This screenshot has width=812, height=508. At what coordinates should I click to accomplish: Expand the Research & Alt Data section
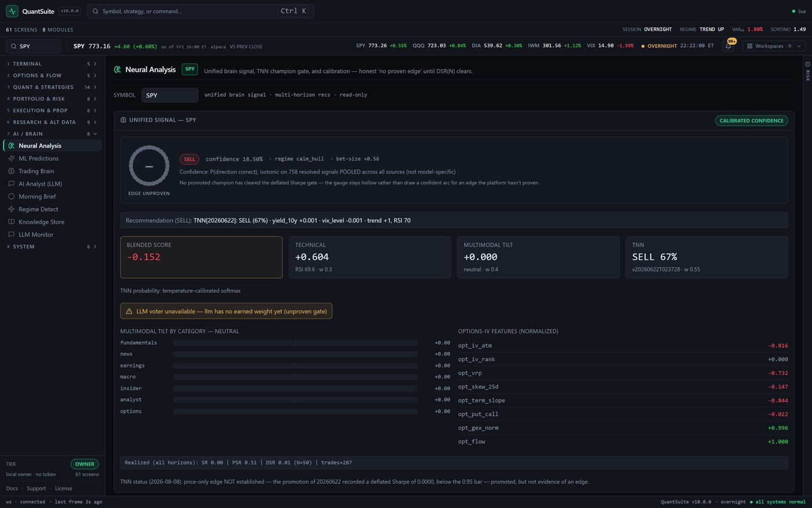(52, 122)
